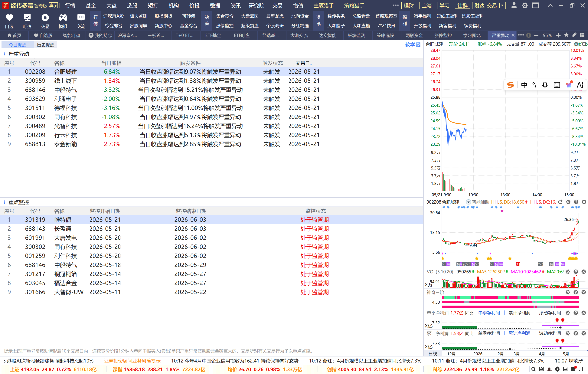Select 单季净利润 in the 累计净利润 panel
This screenshot has width=588, height=374.
[x=489, y=333]
